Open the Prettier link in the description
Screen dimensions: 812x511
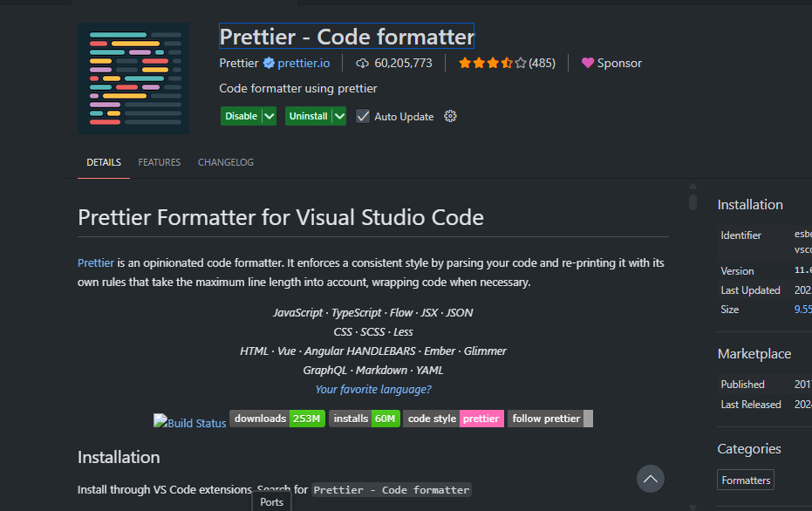pyautogui.click(x=96, y=263)
